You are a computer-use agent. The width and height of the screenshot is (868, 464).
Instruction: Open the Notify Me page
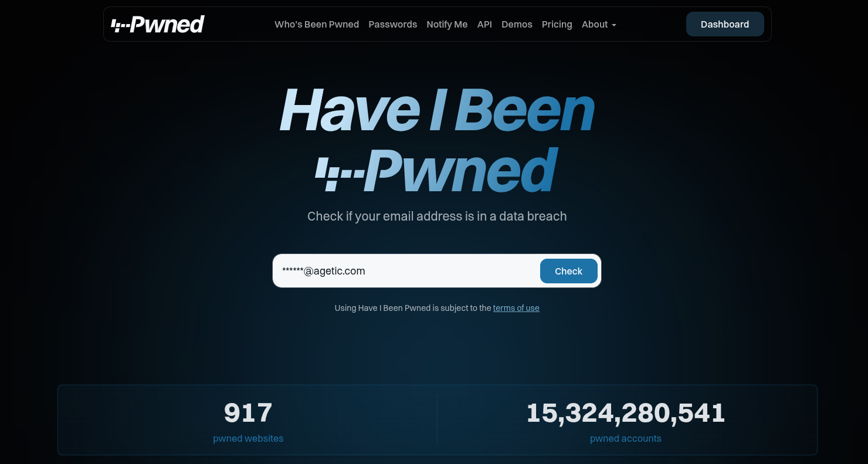(447, 24)
